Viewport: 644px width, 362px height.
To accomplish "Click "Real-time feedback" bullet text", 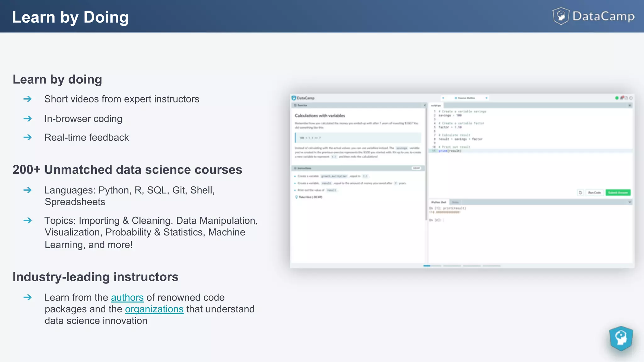I will coord(86,137).
